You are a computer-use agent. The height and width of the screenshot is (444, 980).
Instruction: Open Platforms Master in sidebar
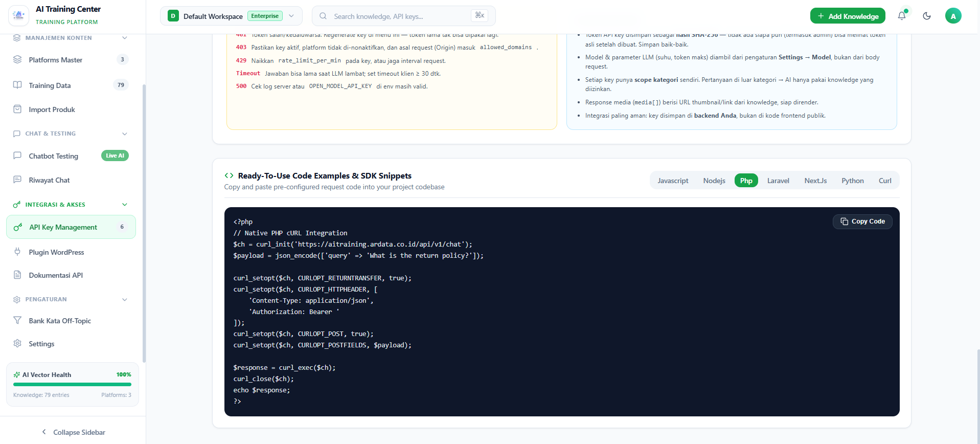(71, 60)
